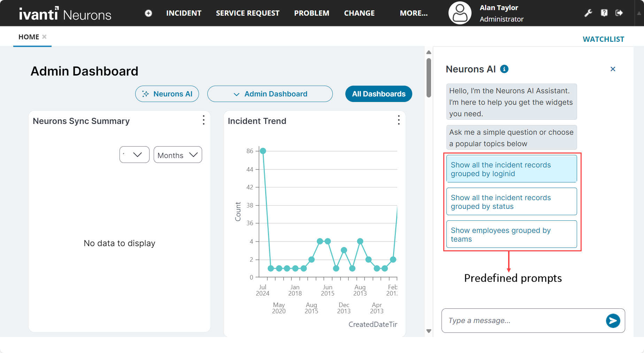
Task: Click the user profile avatar
Action: pos(460,13)
